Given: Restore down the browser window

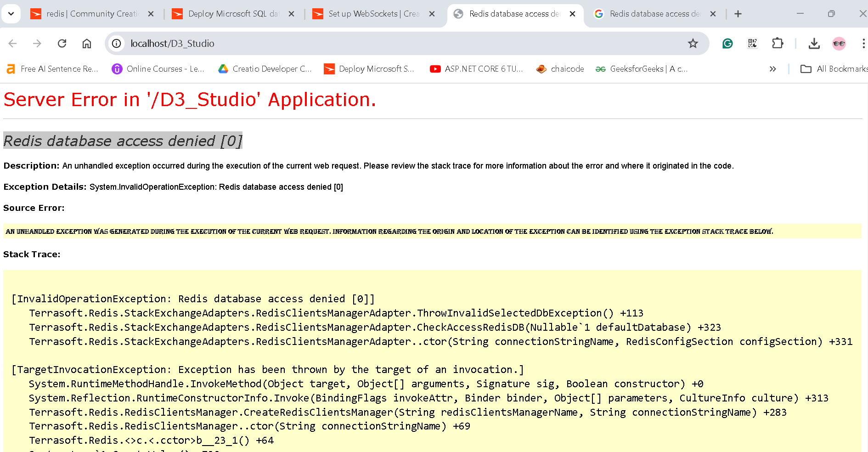Looking at the screenshot, I should (831, 14).
